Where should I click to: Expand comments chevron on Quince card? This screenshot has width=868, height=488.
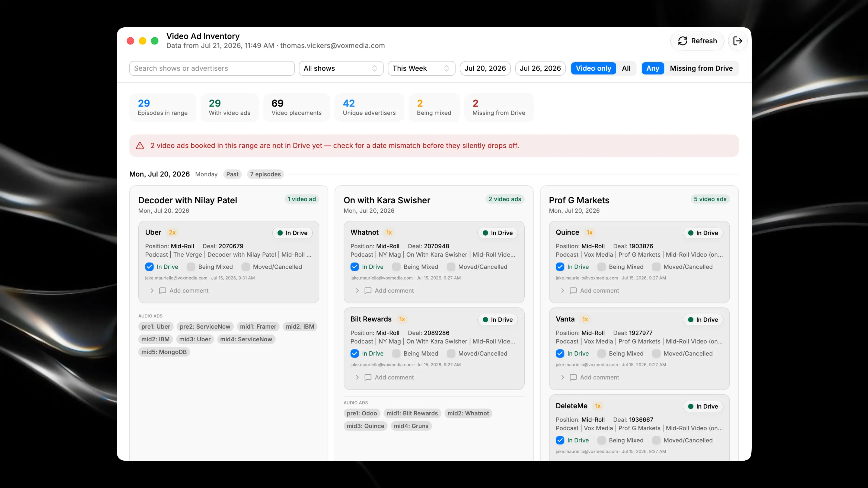click(562, 291)
